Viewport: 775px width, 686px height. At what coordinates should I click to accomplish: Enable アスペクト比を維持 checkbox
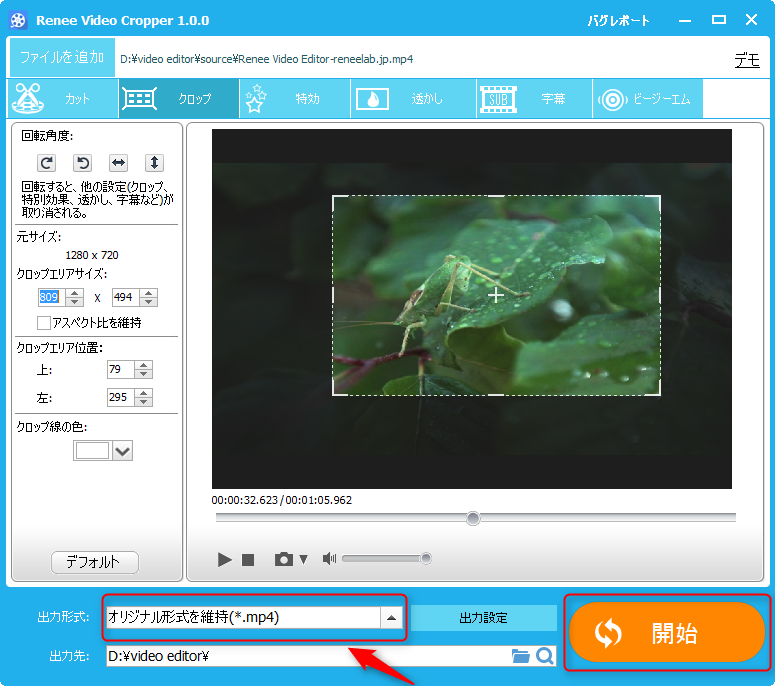[x=43, y=323]
